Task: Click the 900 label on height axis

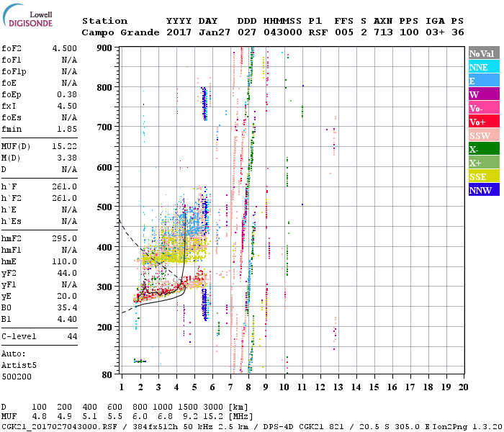Action: point(106,48)
